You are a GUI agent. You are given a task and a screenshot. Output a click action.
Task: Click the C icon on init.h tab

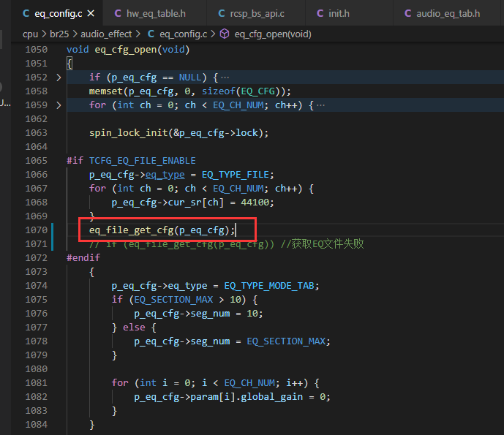pyautogui.click(x=320, y=13)
